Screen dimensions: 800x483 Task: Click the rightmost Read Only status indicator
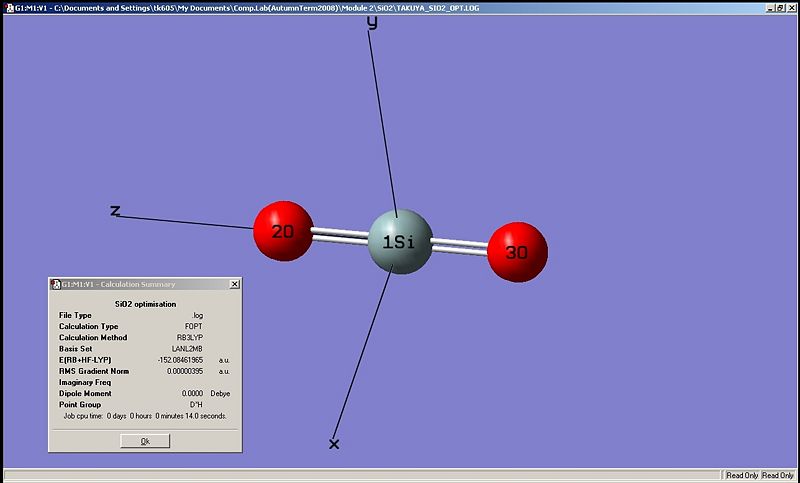tap(778, 475)
